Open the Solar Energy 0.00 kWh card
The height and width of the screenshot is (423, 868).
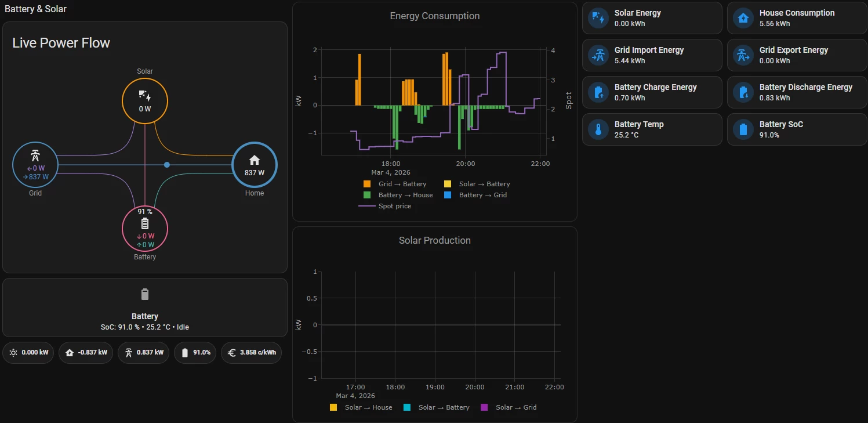coord(652,18)
